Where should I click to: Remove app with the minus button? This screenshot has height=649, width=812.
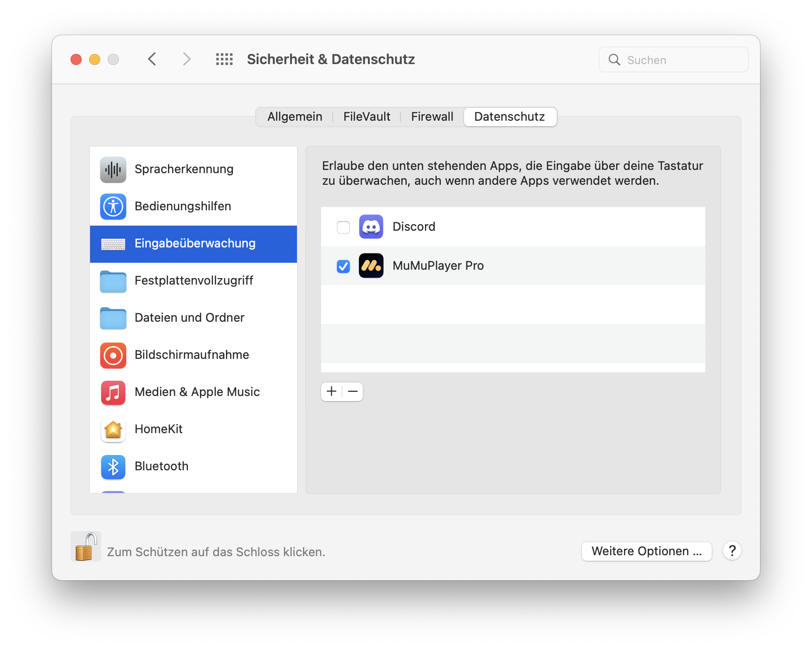point(353,392)
